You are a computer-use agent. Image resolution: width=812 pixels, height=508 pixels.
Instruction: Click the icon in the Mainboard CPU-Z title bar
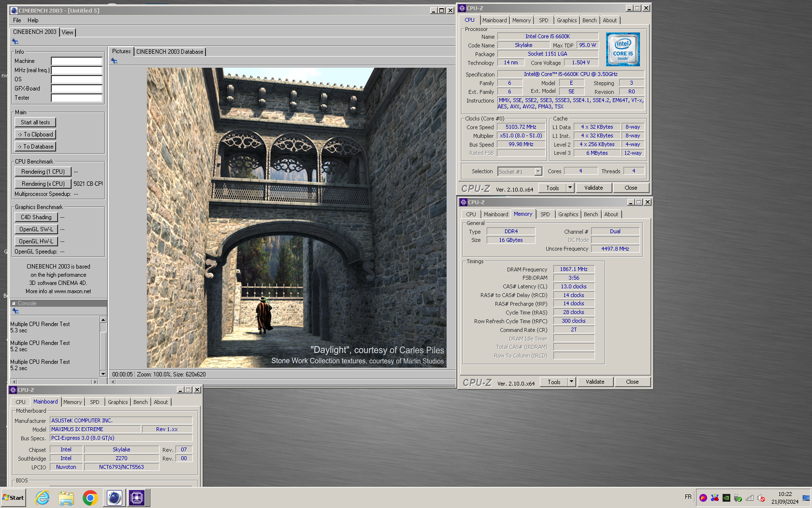[x=13, y=390]
